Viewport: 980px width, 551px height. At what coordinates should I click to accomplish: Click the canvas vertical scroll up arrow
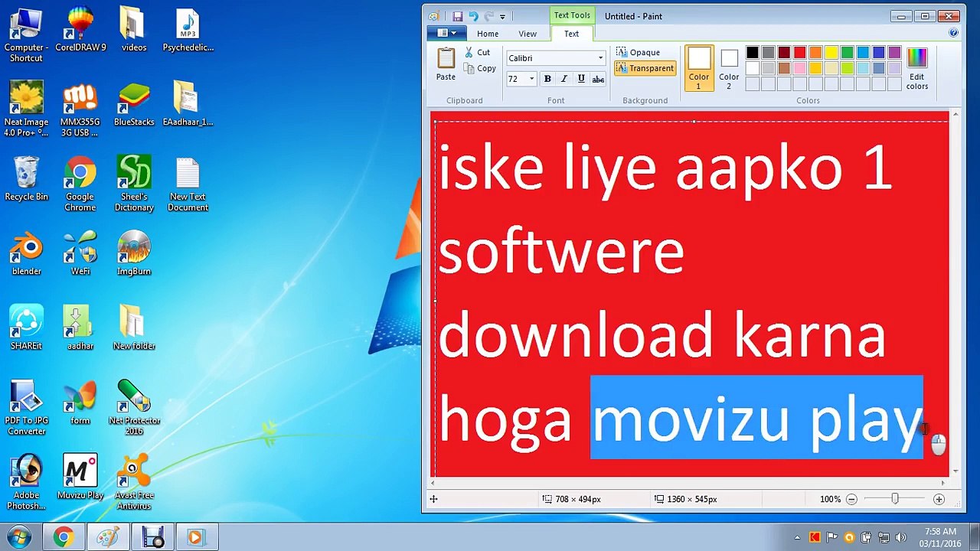pyautogui.click(x=955, y=116)
